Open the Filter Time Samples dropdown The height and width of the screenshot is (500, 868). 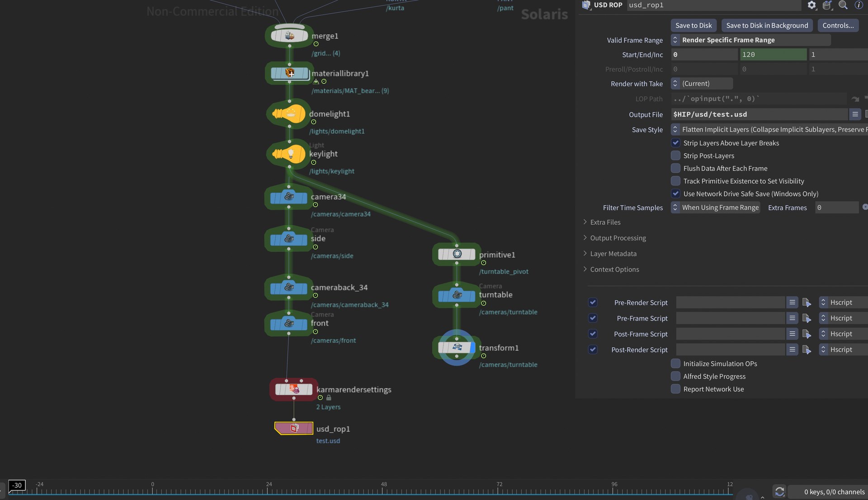[715, 208]
